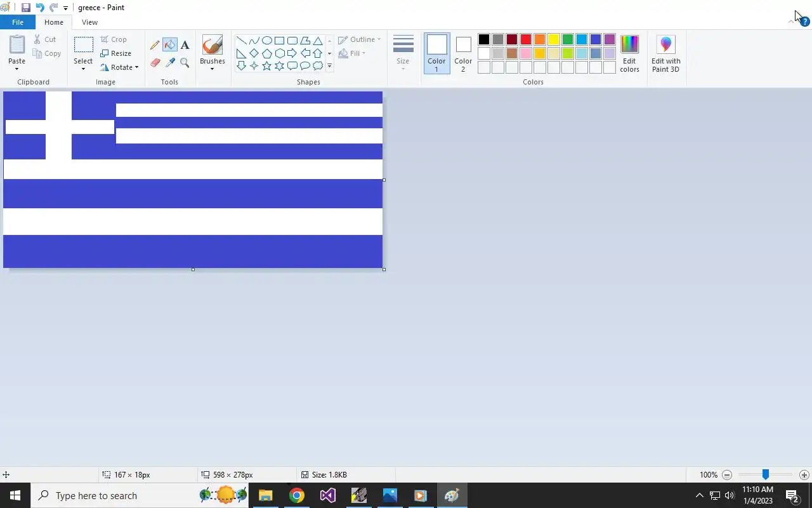Select the Fill with color bucket tool
This screenshot has width=812, height=508.
point(170,45)
